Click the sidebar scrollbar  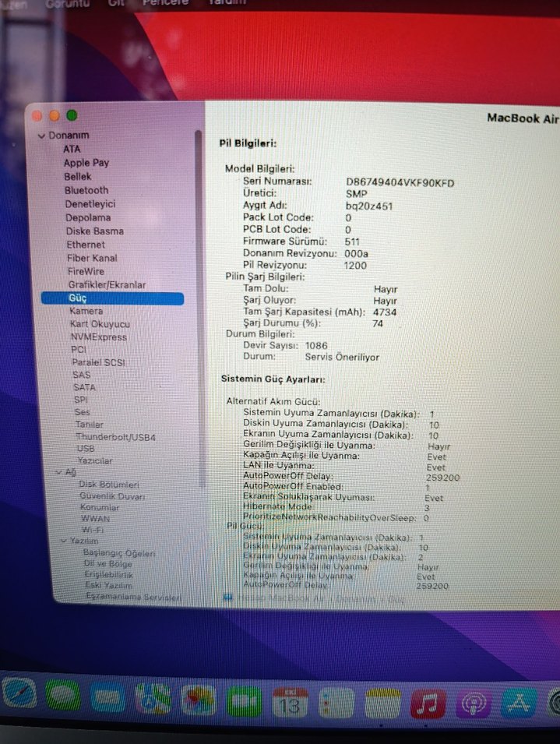coord(199,309)
